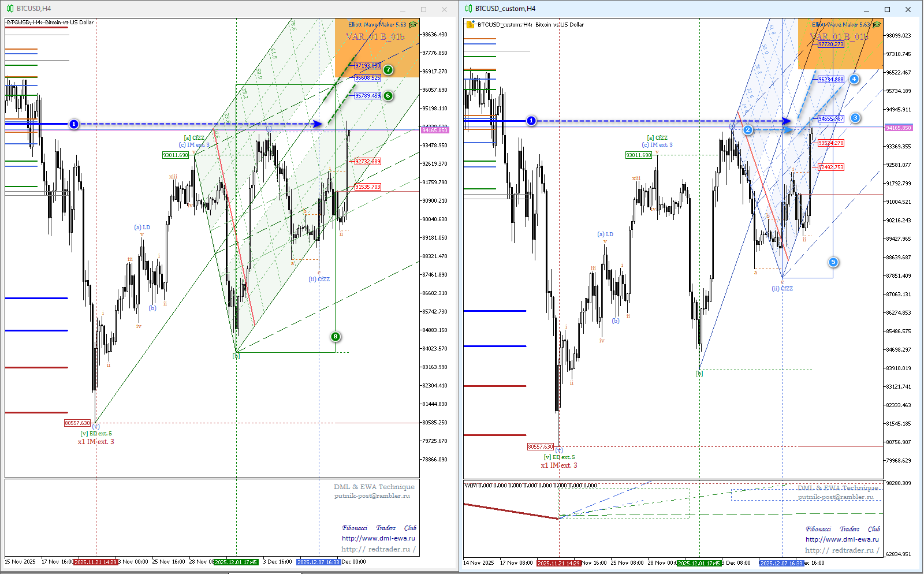Select the blue circle marker numbered 2
The image size is (924, 574).
coord(748,130)
